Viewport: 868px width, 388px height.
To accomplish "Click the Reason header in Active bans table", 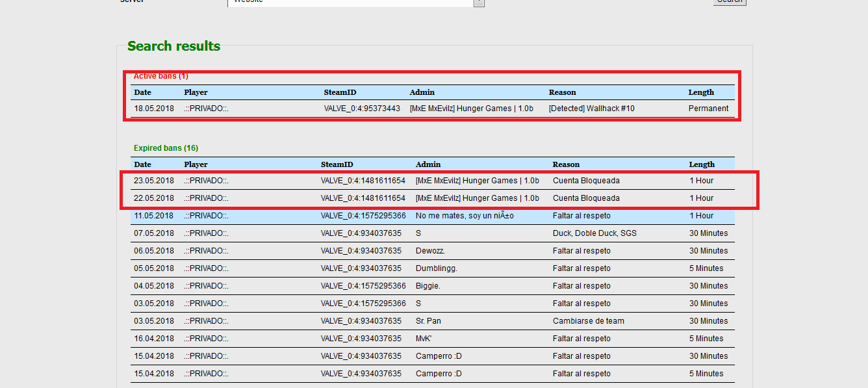I will coord(562,92).
